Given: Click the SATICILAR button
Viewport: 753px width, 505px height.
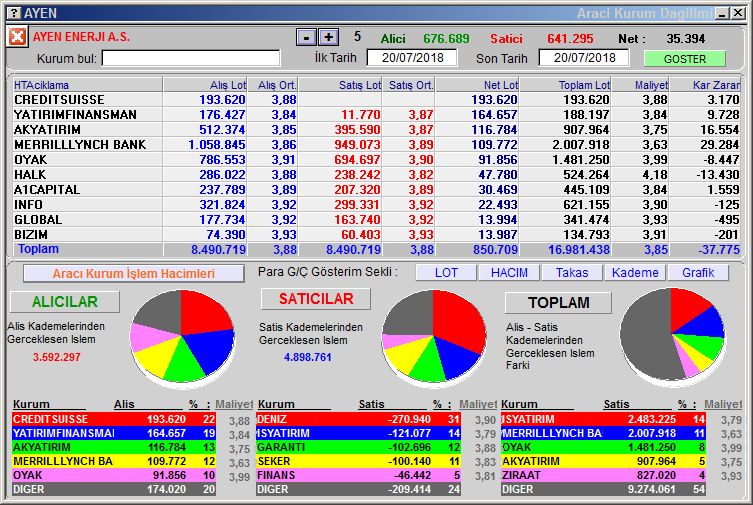Looking at the screenshot, I should 316,299.
